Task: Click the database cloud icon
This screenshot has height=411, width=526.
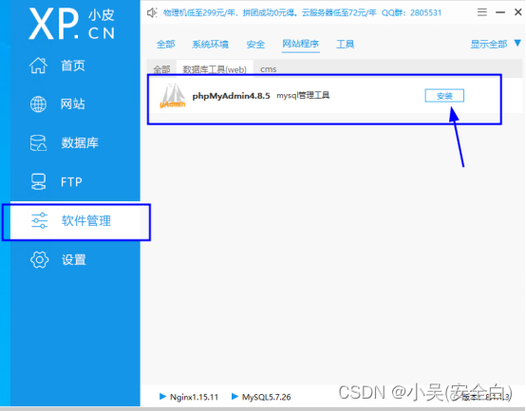Action: (x=38, y=143)
